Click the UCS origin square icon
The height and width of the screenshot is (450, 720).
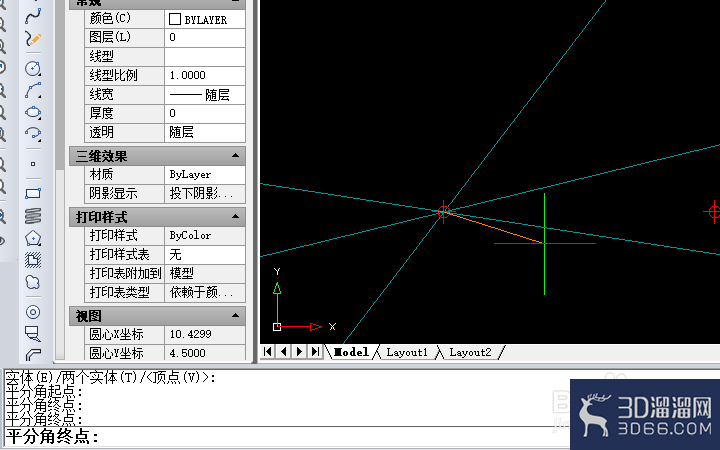click(x=277, y=327)
